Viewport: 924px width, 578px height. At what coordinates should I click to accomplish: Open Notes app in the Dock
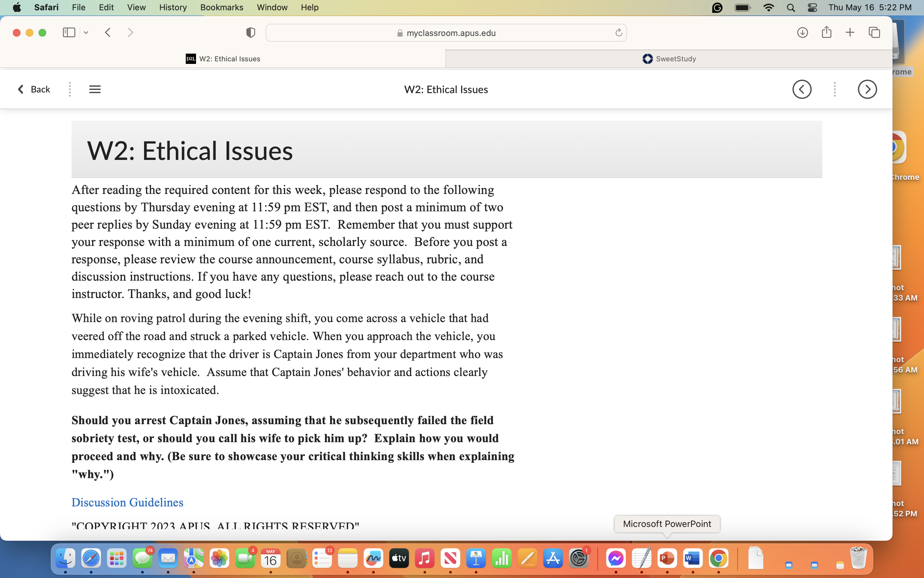(x=347, y=558)
